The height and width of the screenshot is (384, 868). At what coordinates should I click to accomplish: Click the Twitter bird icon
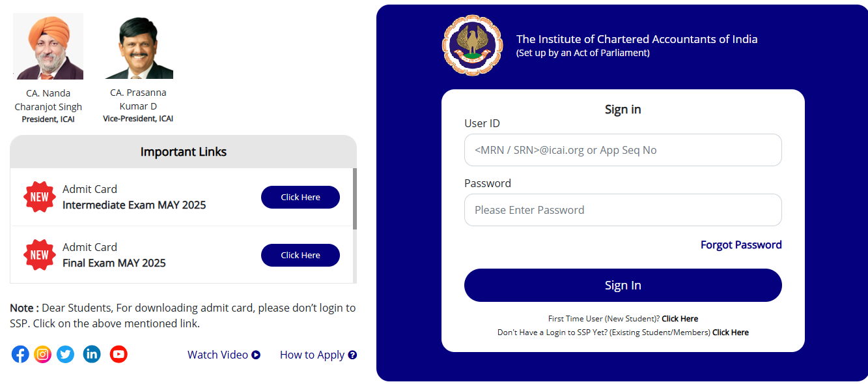(65, 354)
